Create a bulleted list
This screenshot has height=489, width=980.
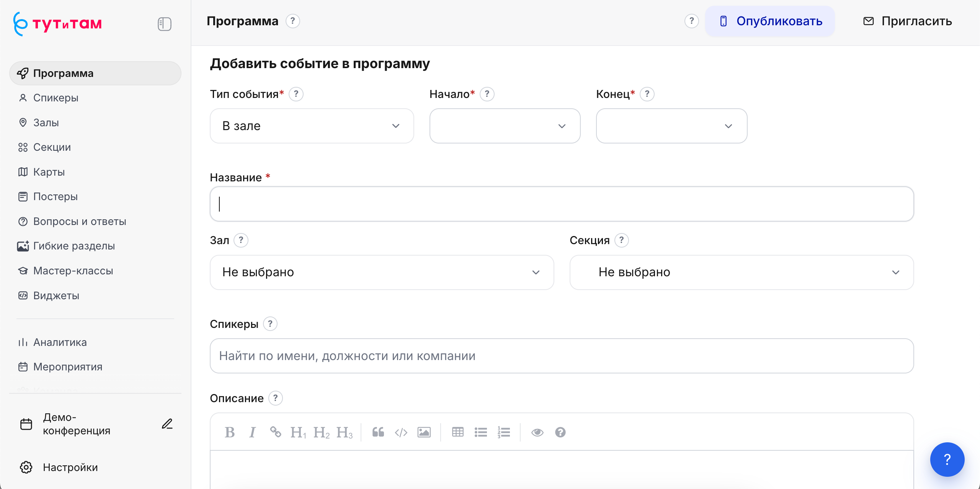click(481, 432)
